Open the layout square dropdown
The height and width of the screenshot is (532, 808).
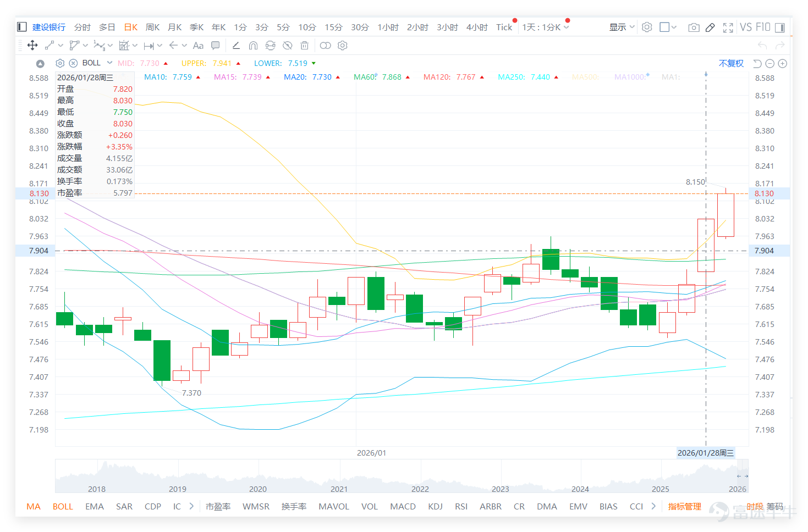[x=668, y=27]
